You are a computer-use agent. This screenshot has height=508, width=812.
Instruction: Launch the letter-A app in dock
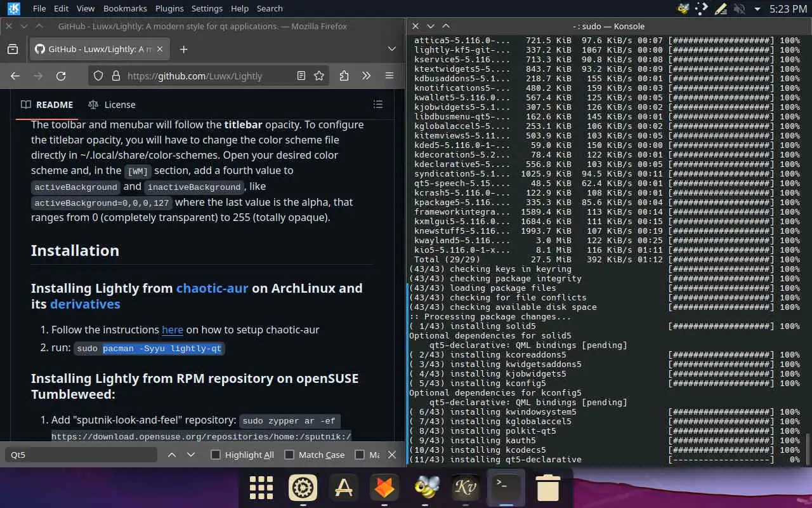tap(344, 488)
